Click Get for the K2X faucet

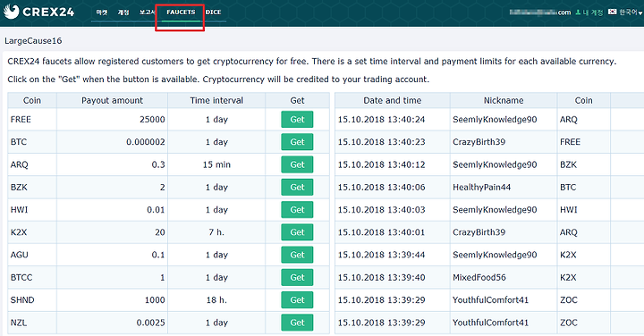click(297, 232)
